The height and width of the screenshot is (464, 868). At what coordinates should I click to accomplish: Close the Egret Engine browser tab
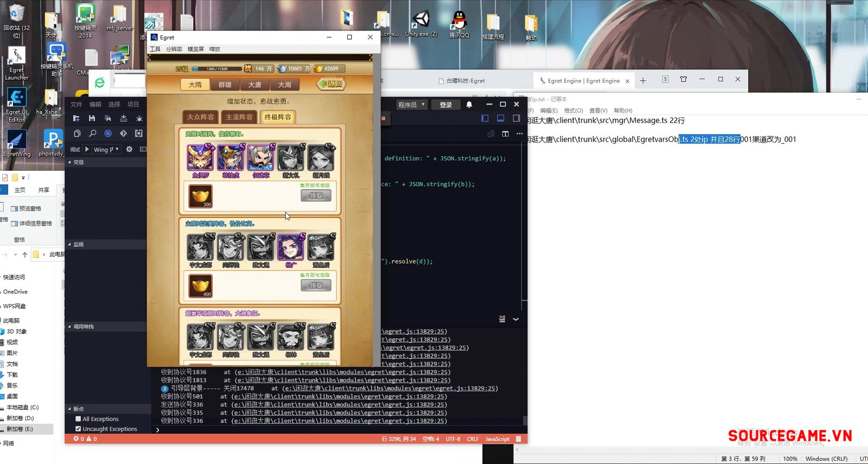click(x=627, y=81)
